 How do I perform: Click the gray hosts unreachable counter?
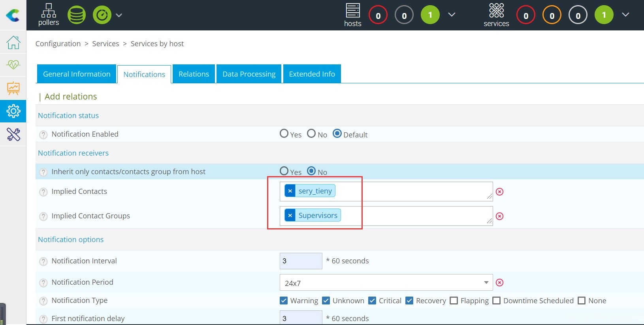[x=404, y=15]
